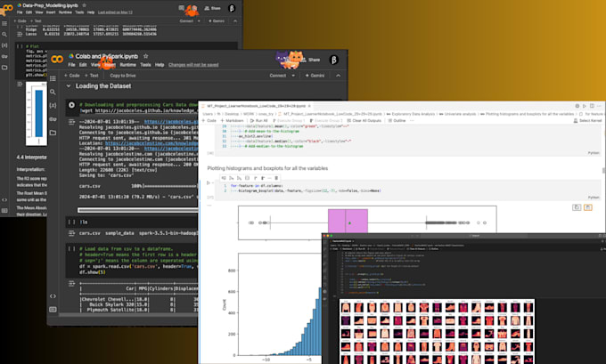Open terminal icon at bottom of Colab and PySpark sidebar
Screen dimensions: 606x364
point(53,310)
